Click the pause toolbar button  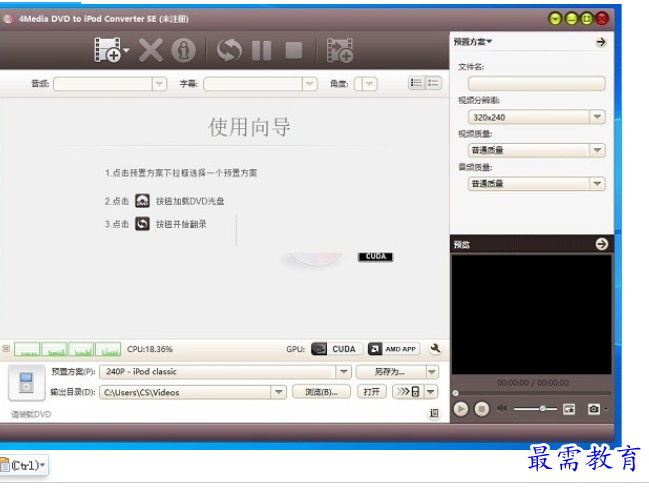[x=262, y=50]
